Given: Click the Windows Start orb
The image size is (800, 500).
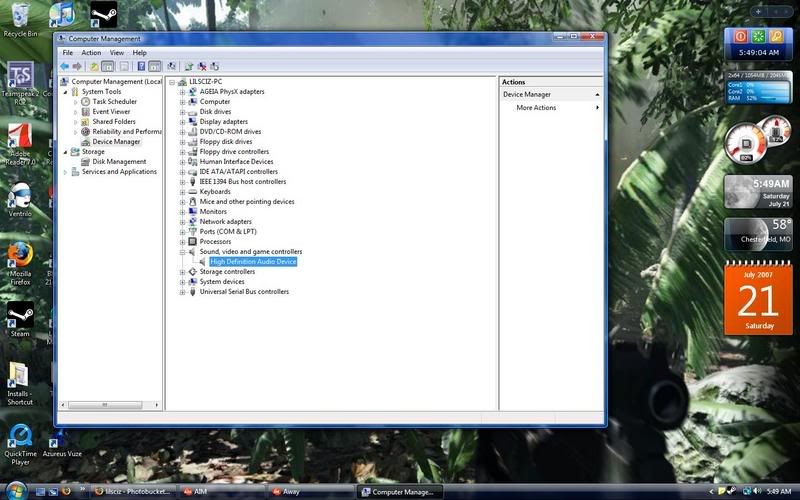Looking at the screenshot, I should (x=16, y=491).
